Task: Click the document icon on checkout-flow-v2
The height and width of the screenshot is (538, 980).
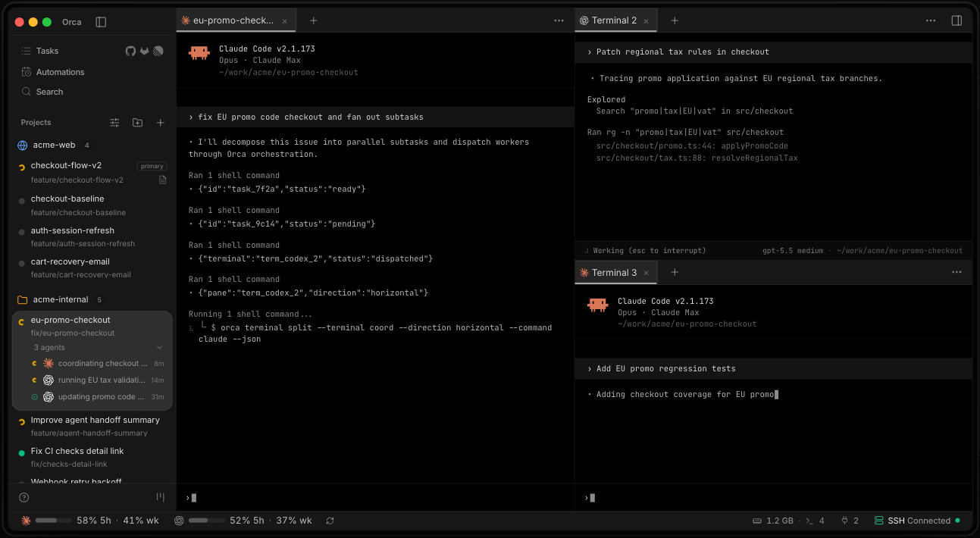Action: coord(162,180)
